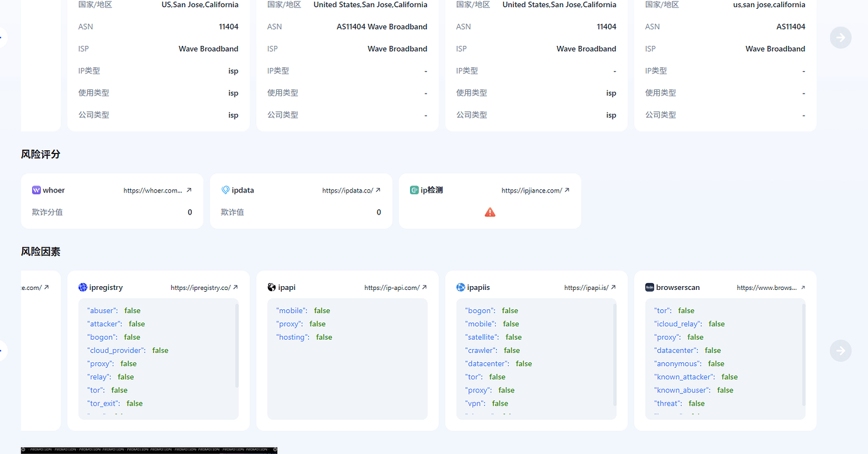Click the next arrow beside the ISP info cards
Screen dimensions: 868x454
tap(840, 38)
